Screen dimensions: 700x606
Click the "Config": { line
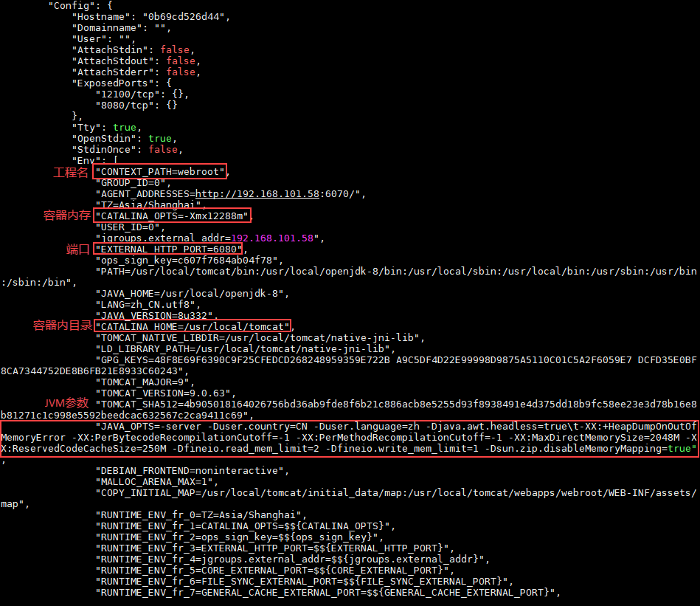(x=80, y=6)
